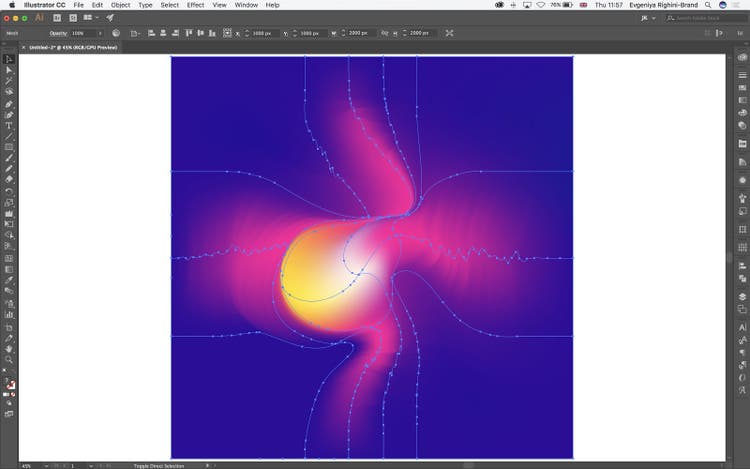Choose the Pen tool
Viewport: 750px width, 469px height.
[9, 103]
